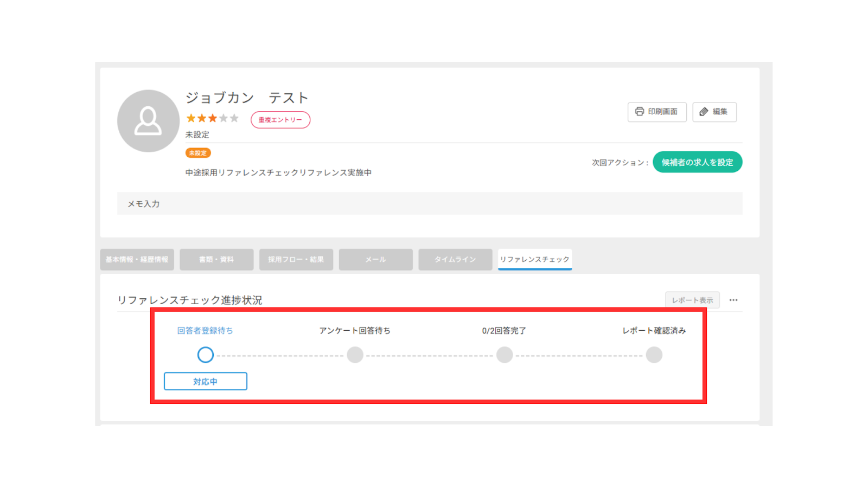The image size is (868, 488).
Task: Open the 書類・資料 tab
Action: click(x=216, y=260)
